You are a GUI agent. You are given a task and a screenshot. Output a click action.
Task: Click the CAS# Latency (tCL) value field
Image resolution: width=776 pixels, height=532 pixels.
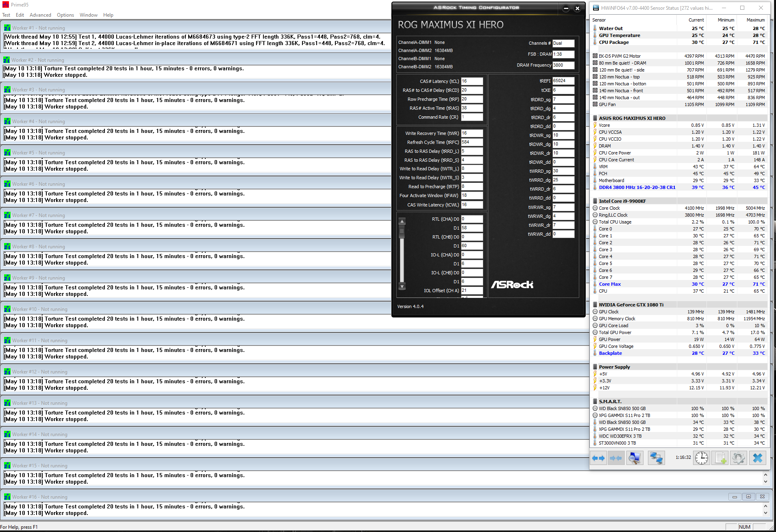tap(472, 81)
